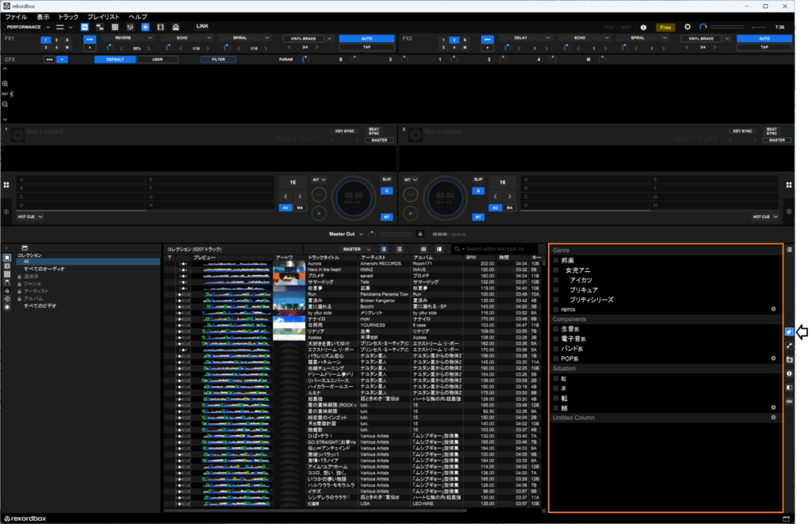Image resolution: width=812 pixels, height=524 pixels.
Task: Click the left deck play button
Action: click(x=319, y=212)
